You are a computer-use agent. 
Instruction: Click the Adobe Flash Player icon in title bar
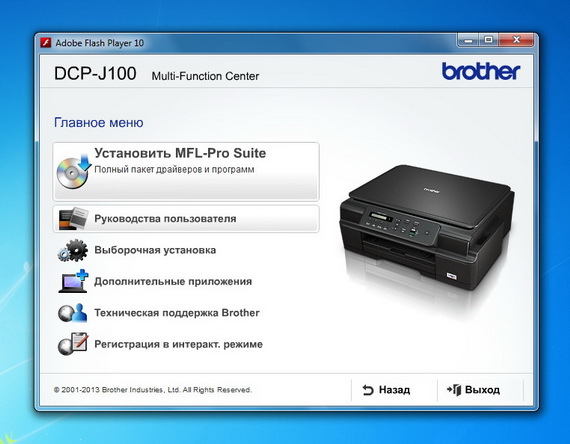(46, 43)
